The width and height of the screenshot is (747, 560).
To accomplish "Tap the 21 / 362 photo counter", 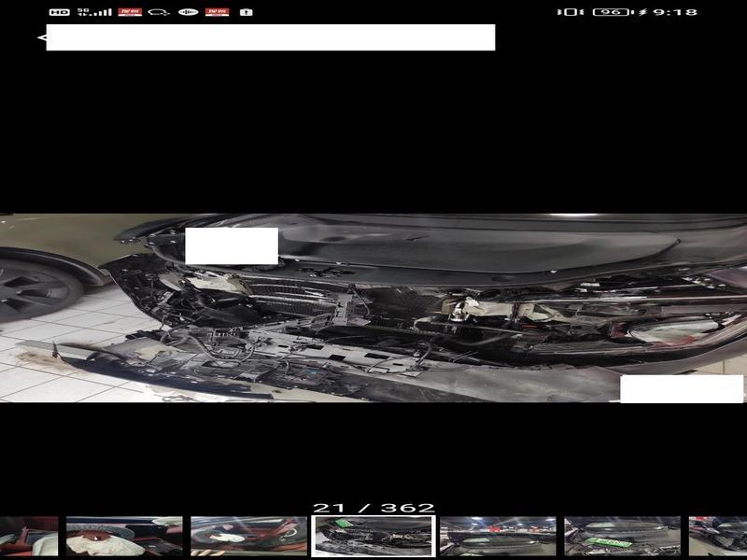I will click(373, 508).
